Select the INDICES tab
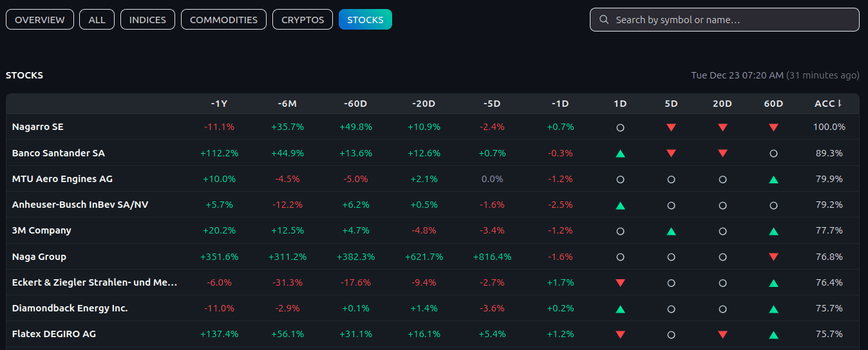Viewport: 868px width, 350px height. click(147, 19)
